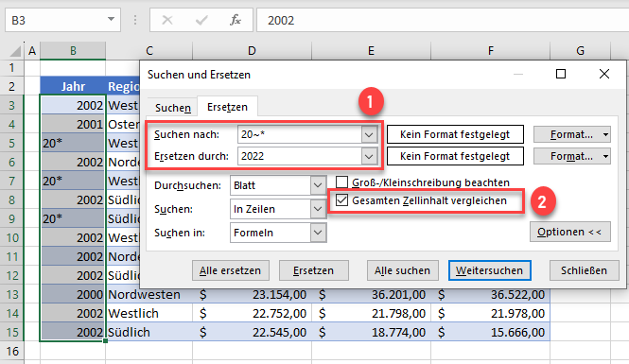Click cell with value 18.774,00

pyautogui.click(x=371, y=333)
